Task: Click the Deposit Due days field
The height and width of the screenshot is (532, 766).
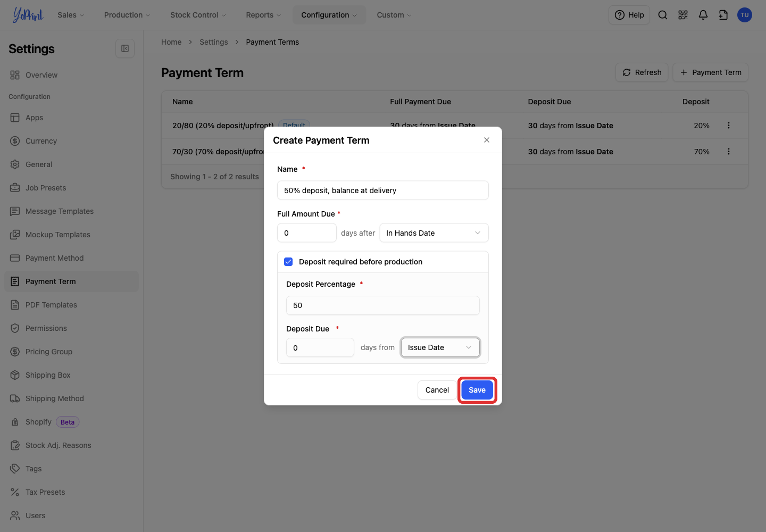Action: coord(320,347)
